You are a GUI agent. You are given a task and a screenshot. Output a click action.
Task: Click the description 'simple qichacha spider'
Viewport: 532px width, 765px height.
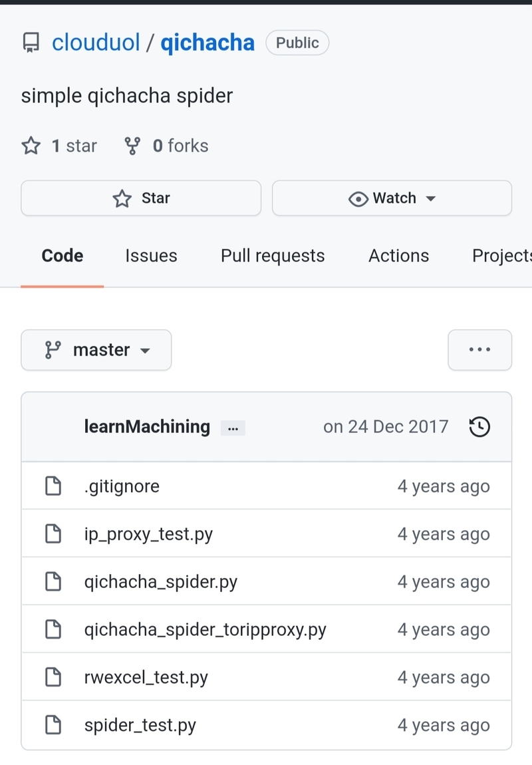point(127,96)
